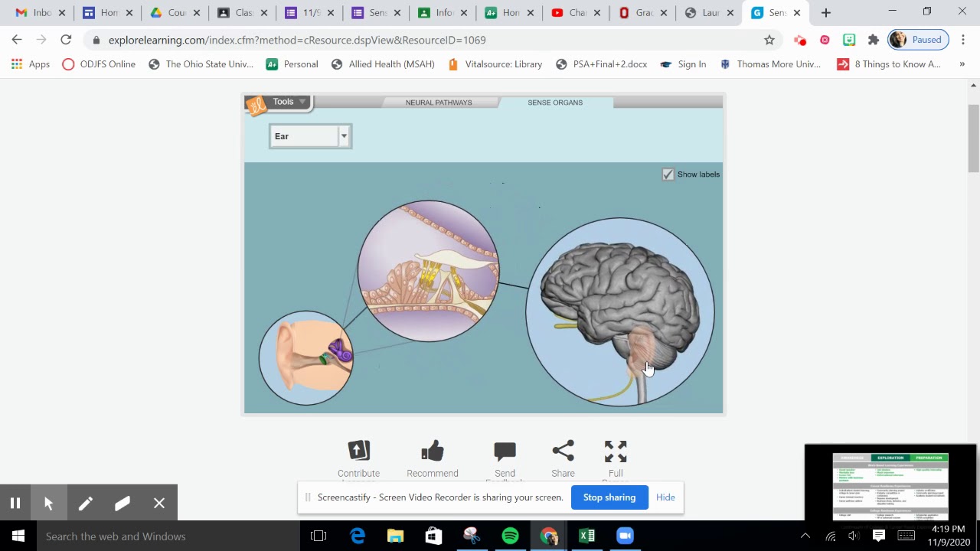Switch to the Google Drive browser tab
980x551 pixels.
click(174, 13)
